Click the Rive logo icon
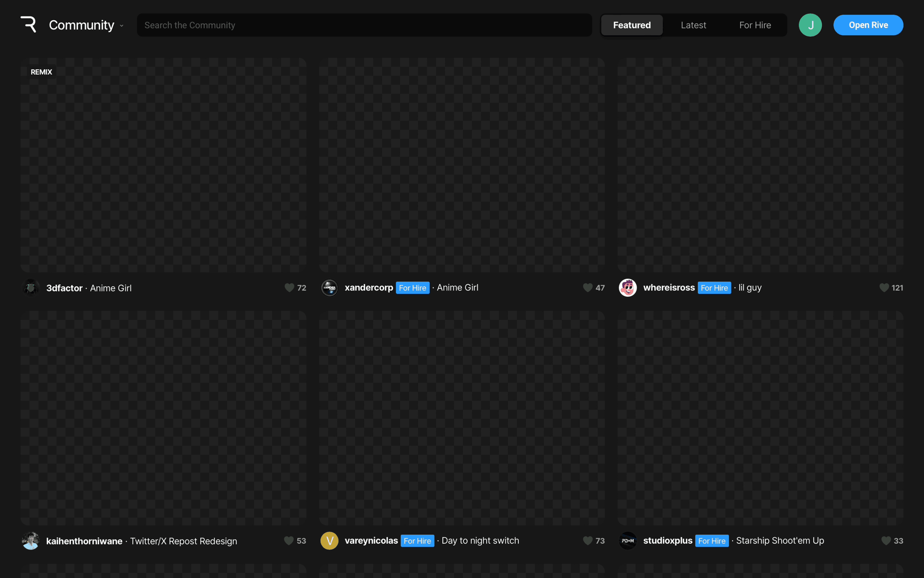 point(28,25)
